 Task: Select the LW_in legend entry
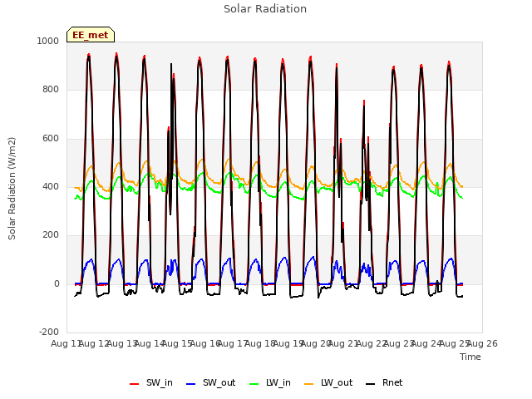coord(270,382)
